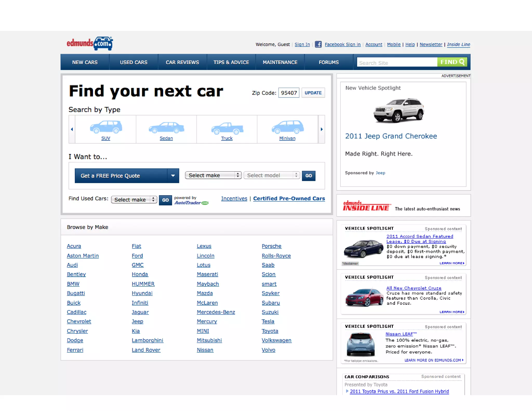Click the Jeep Grand Cherokee thumbnail image

pyautogui.click(x=399, y=111)
